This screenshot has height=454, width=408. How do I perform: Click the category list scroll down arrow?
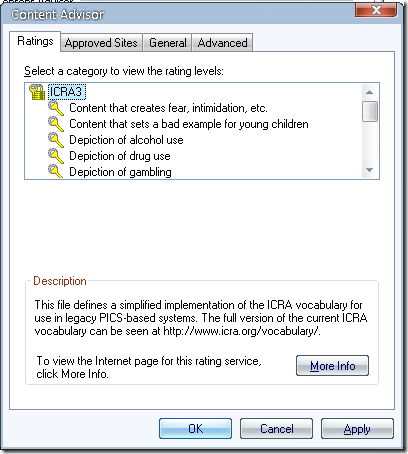click(x=369, y=170)
